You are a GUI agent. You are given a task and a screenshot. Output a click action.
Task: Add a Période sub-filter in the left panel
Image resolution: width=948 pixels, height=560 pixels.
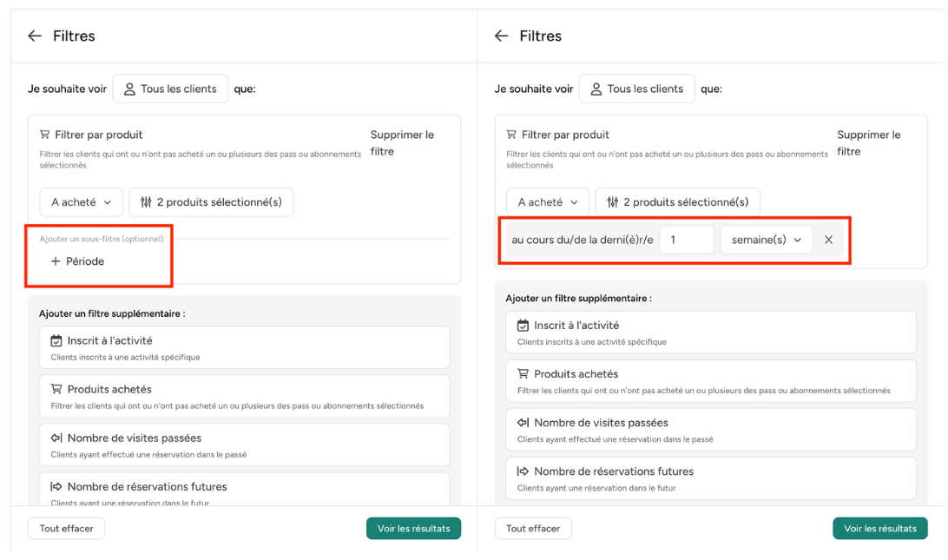(78, 261)
